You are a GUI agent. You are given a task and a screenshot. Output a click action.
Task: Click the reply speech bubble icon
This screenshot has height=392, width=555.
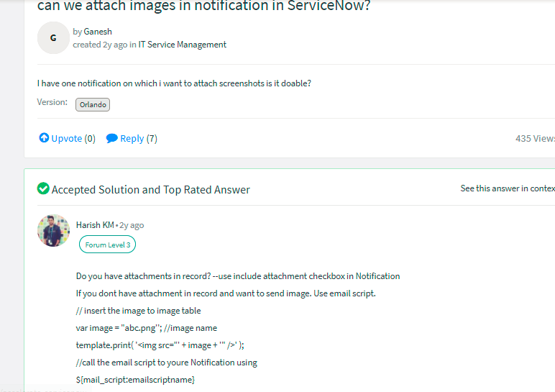click(111, 138)
